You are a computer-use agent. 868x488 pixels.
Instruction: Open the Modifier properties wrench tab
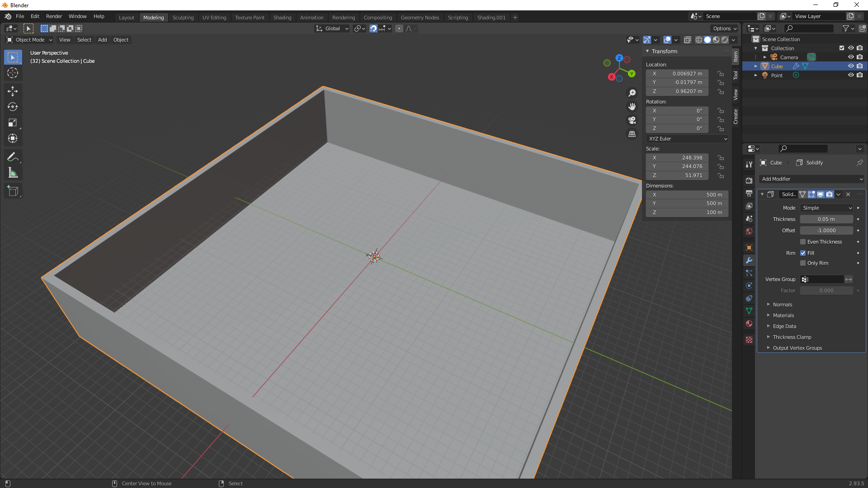tap(749, 260)
